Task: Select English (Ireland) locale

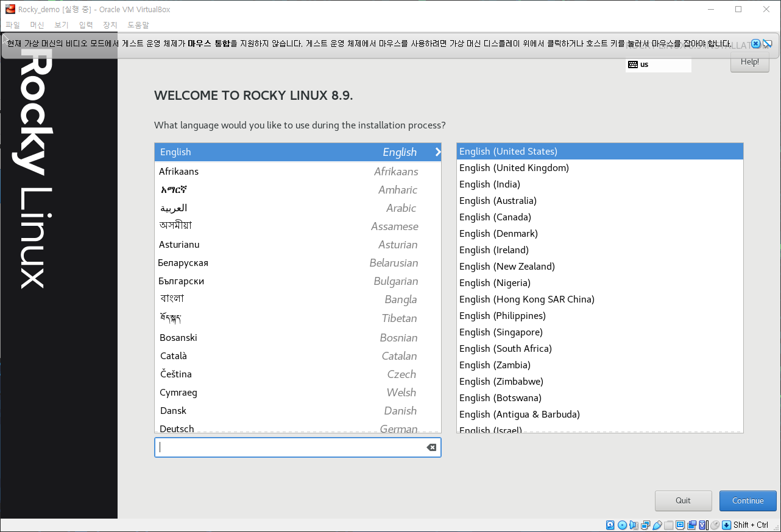Action: [x=600, y=250]
